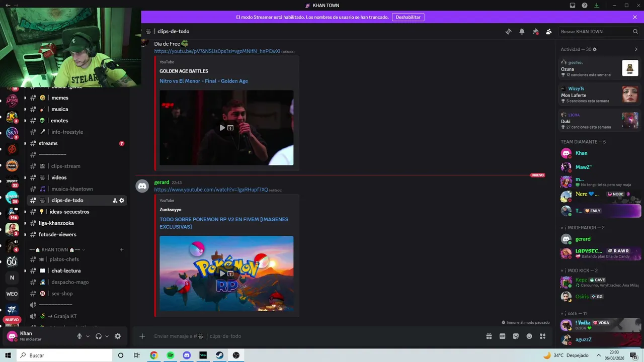Mute microphone in user panel
The height and width of the screenshot is (362, 644).
pos(79,336)
